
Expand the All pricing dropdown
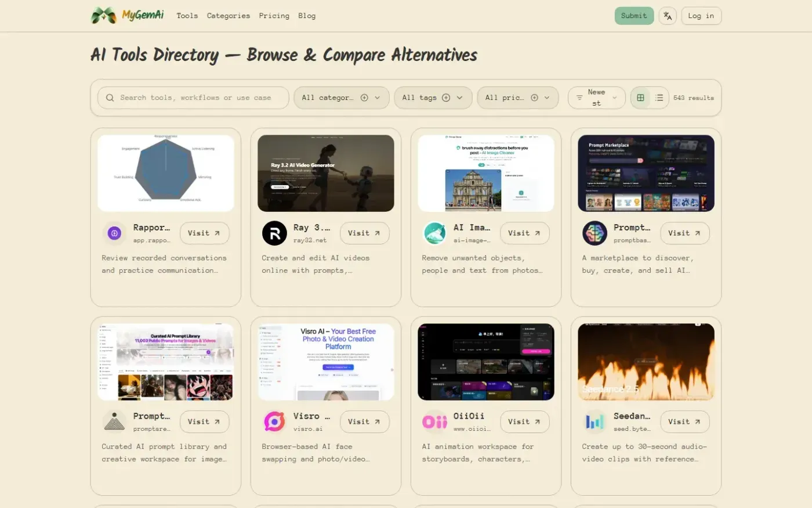point(517,98)
